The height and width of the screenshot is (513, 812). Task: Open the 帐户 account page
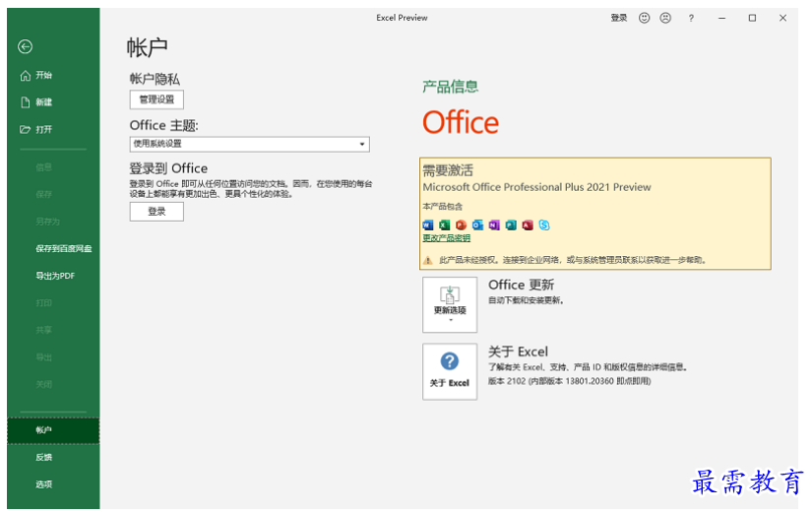pos(53,430)
